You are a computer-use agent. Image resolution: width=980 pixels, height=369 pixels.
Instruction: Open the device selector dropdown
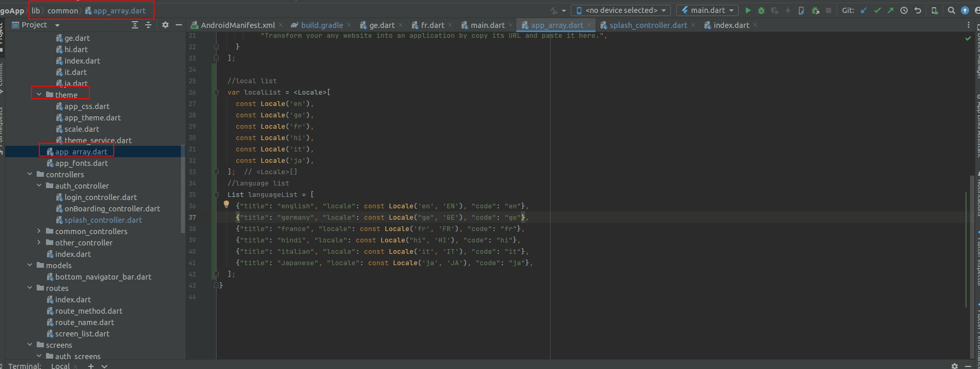621,10
